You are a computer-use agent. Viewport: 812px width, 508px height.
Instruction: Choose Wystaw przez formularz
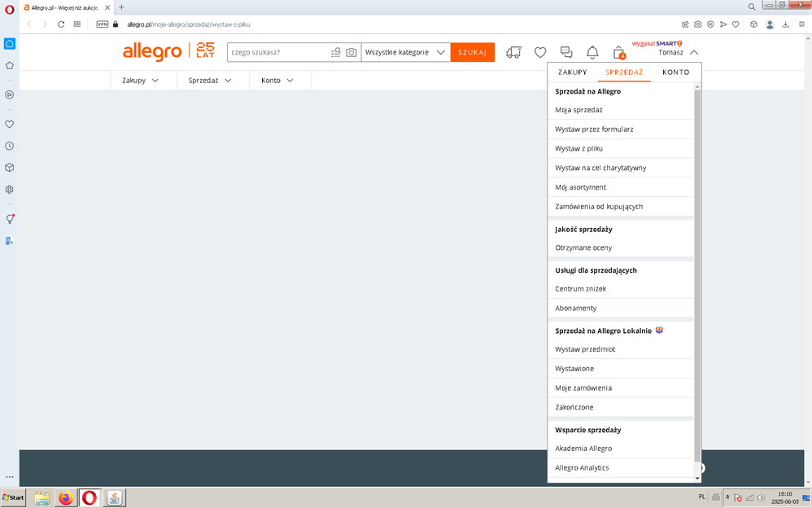tap(621, 129)
